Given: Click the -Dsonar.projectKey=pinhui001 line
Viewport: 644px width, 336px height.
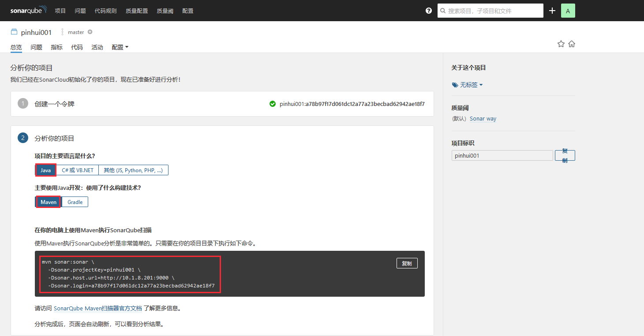Looking at the screenshot, I should point(94,270).
